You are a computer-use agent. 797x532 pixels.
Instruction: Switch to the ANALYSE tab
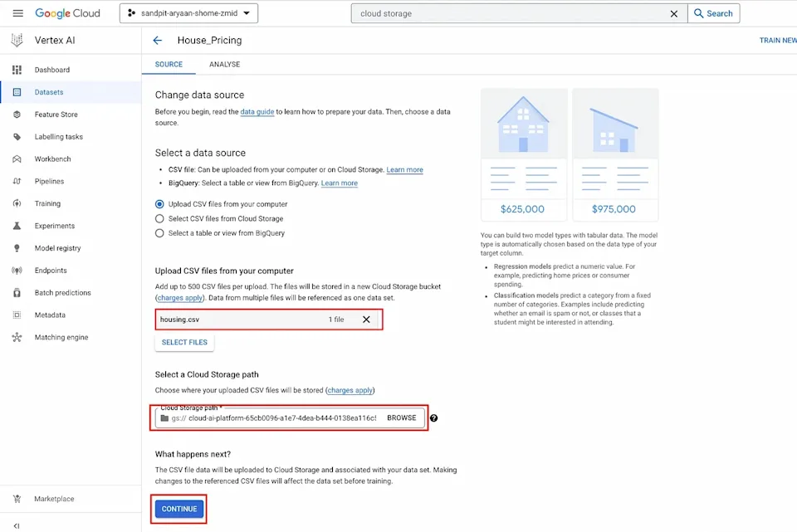(225, 65)
